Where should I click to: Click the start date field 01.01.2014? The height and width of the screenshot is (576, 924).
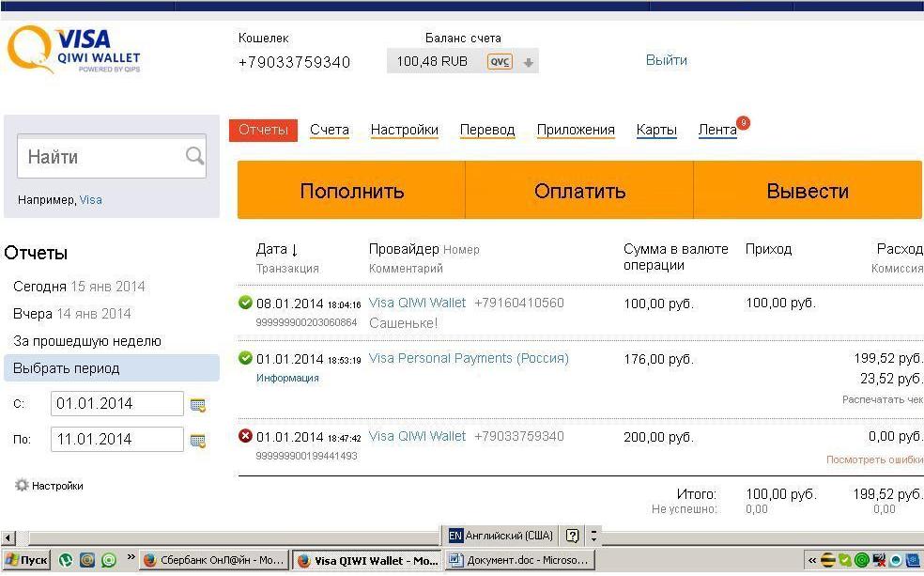[x=117, y=404]
